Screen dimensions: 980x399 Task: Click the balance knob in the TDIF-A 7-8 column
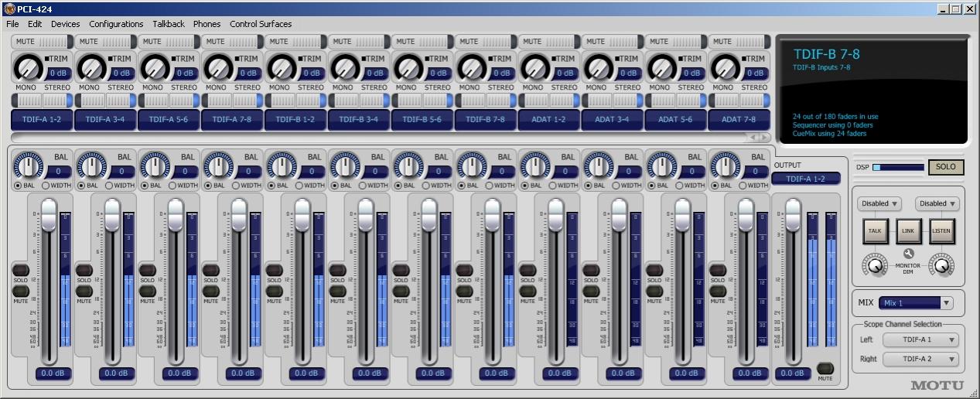(x=218, y=165)
